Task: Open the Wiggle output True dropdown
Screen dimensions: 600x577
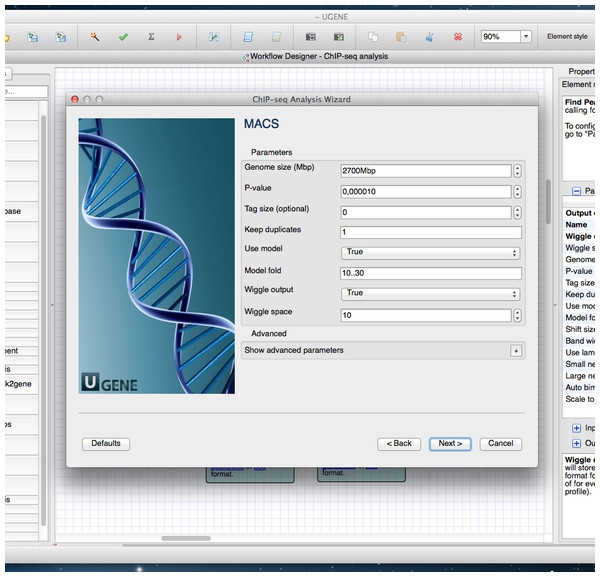Action: tap(430, 293)
